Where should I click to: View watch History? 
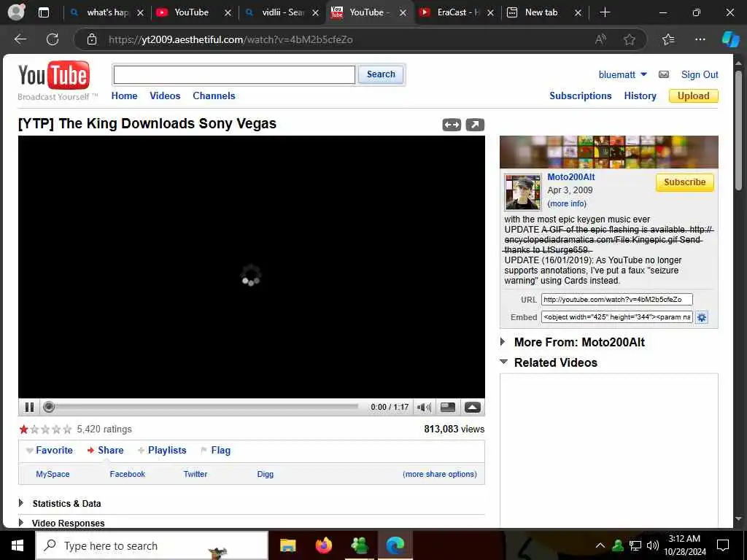[x=640, y=96]
